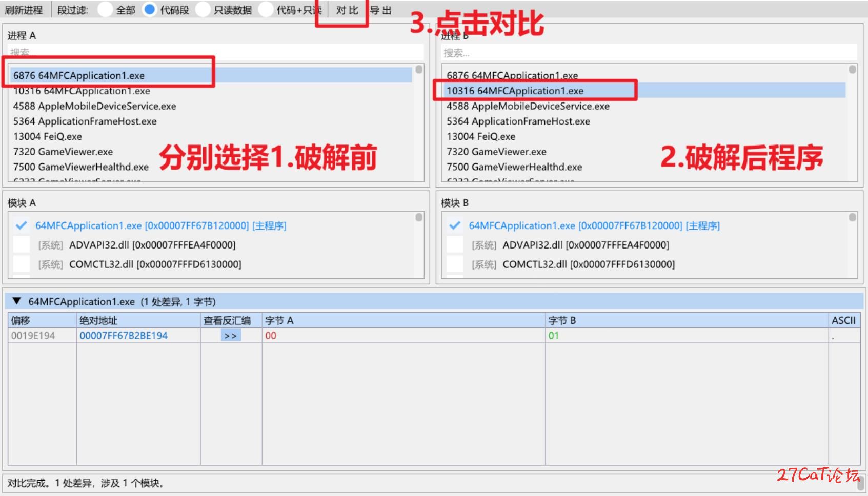Select the 代码+只读 radio button
This screenshot has width=868, height=496.
point(266,10)
